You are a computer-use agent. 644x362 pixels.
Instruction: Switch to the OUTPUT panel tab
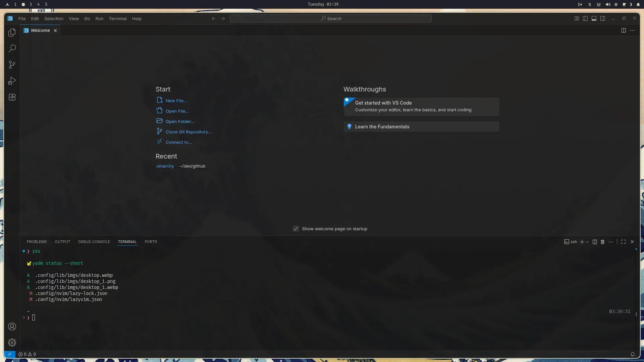coord(62,242)
